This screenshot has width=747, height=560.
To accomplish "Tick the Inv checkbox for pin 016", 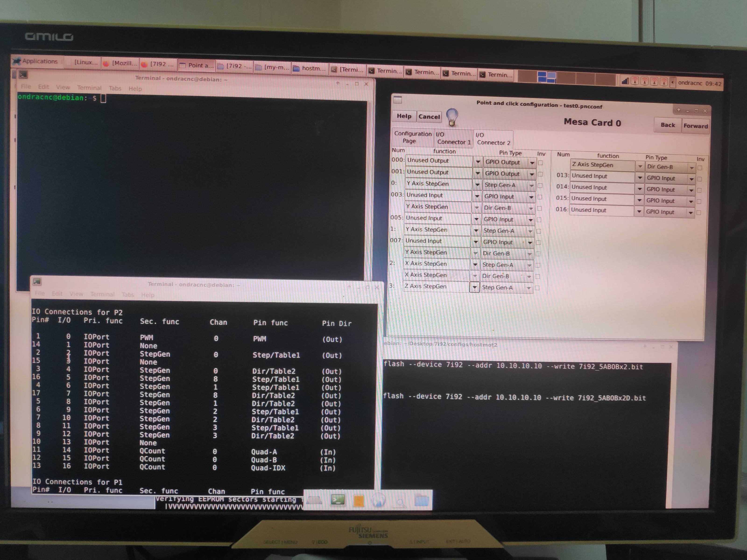I will [698, 213].
